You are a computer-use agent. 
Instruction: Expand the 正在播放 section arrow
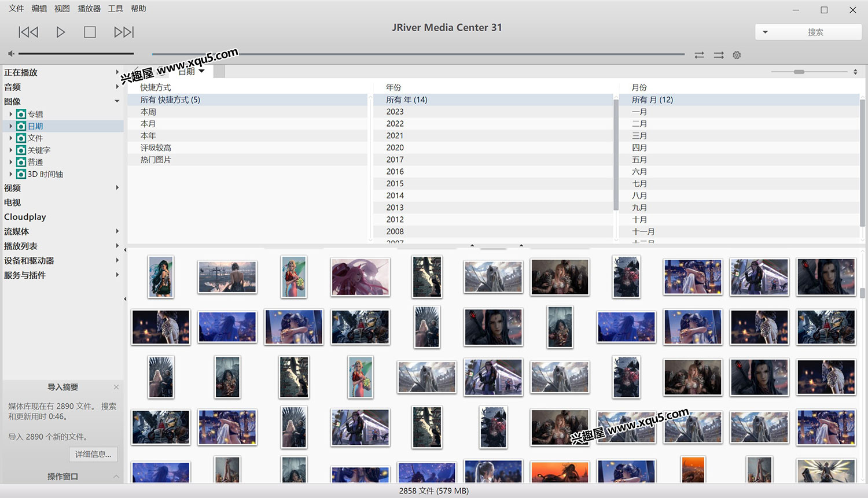tap(117, 72)
